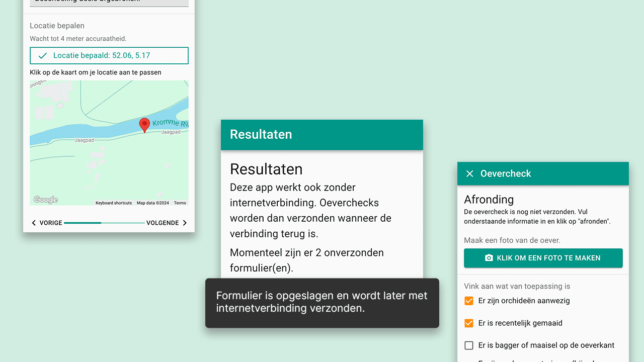Click the camera icon on photo button
644x362 pixels.
pyautogui.click(x=489, y=258)
